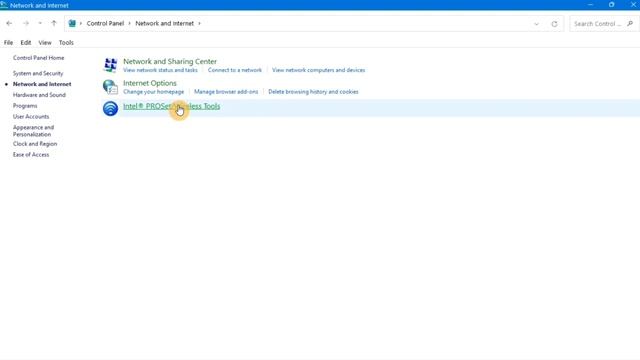The height and width of the screenshot is (360, 640).
Task: Minimize the Network and Internet window
Action: (x=590, y=4)
